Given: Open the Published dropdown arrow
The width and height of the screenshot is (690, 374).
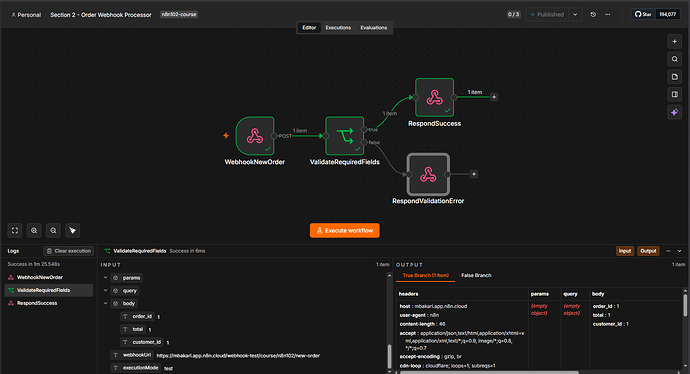Looking at the screenshot, I should pyautogui.click(x=575, y=15).
